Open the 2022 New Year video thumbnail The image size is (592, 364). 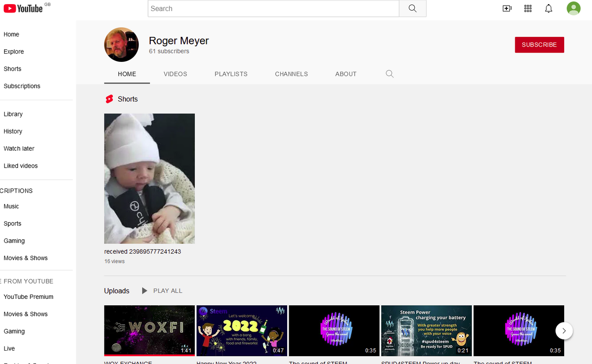242,330
